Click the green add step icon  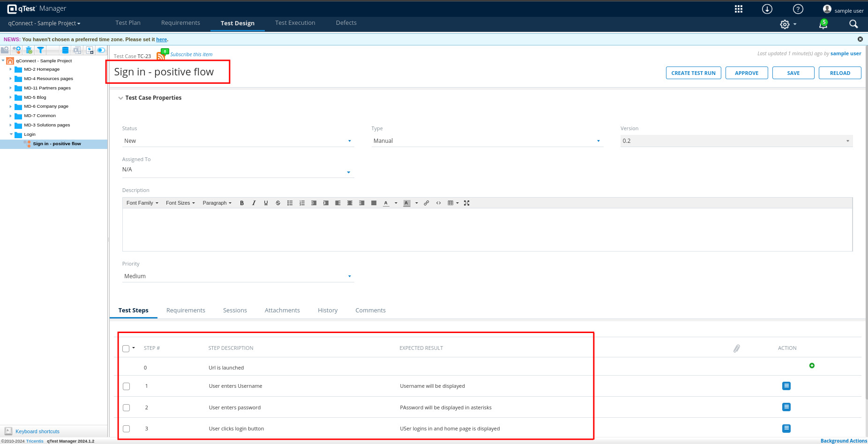812,366
